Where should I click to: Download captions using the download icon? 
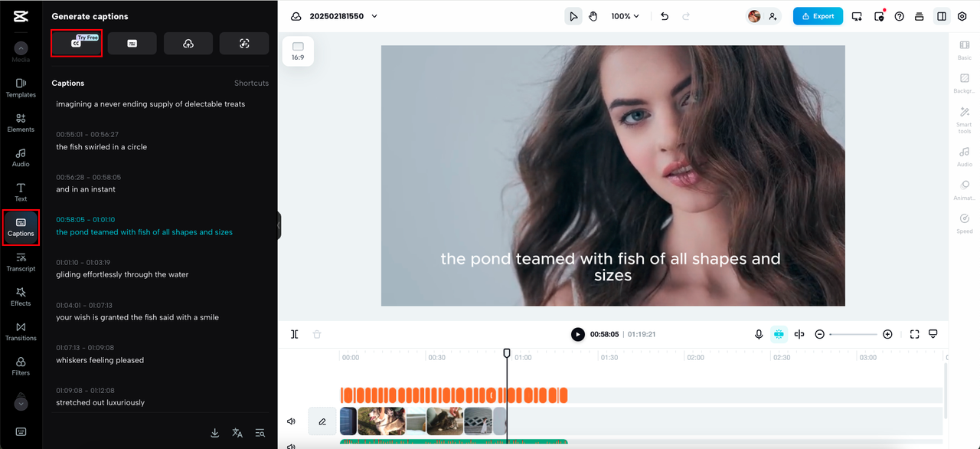[x=215, y=433]
